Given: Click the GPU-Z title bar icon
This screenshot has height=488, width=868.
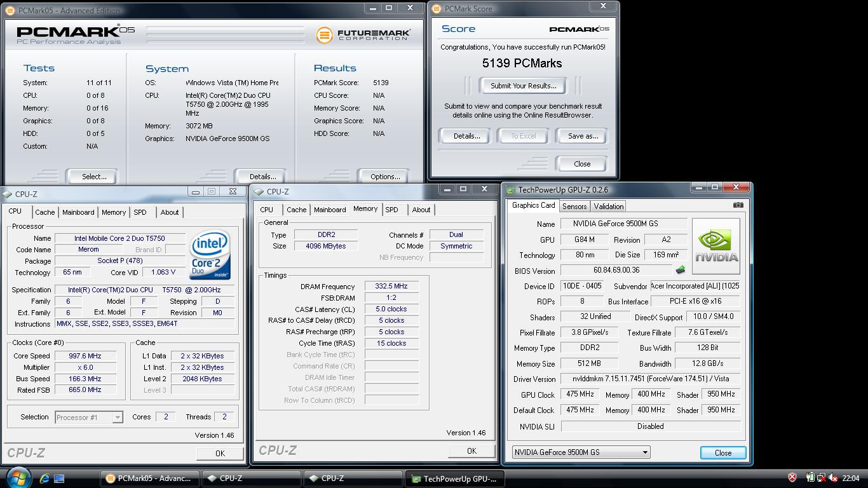Looking at the screenshot, I should pyautogui.click(x=510, y=189).
